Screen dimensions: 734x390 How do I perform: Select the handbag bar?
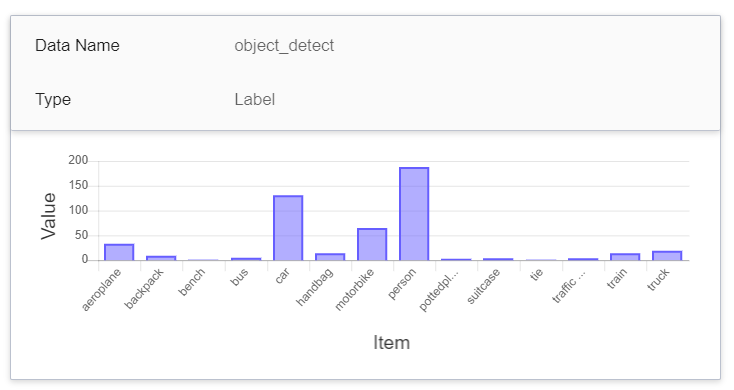(330, 257)
